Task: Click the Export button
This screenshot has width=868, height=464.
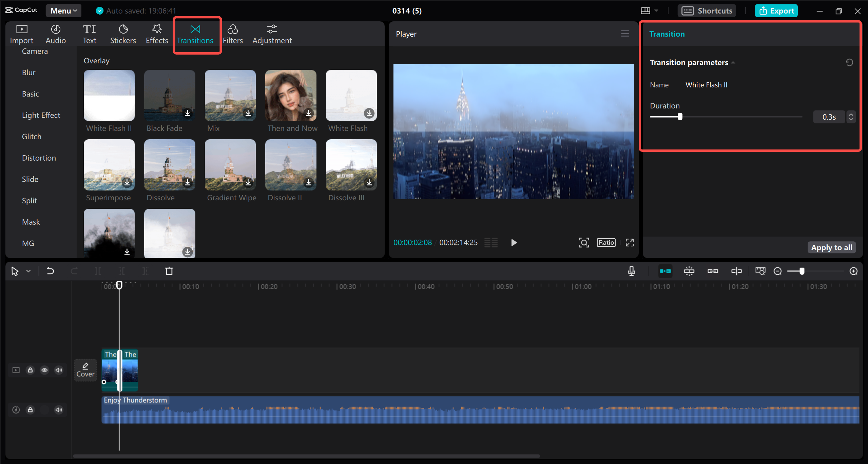Action: coord(776,11)
